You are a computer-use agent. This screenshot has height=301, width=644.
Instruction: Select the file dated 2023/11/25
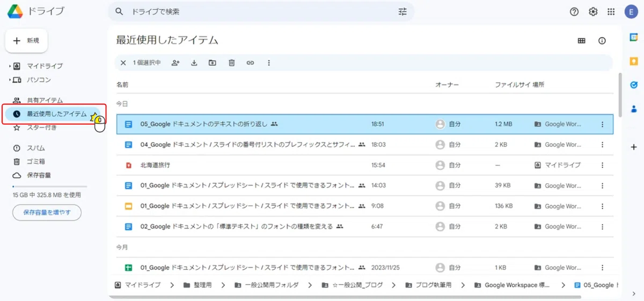point(365,267)
